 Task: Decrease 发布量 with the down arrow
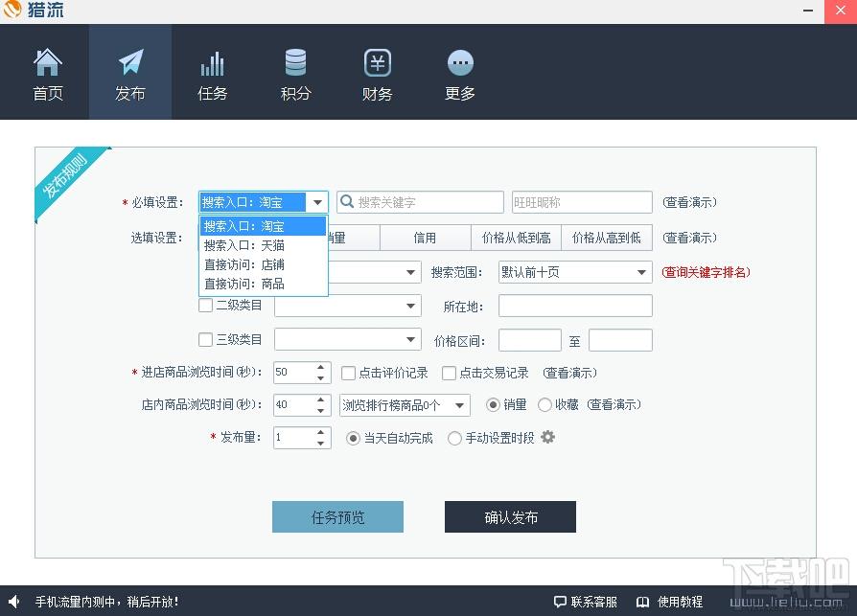coord(321,444)
